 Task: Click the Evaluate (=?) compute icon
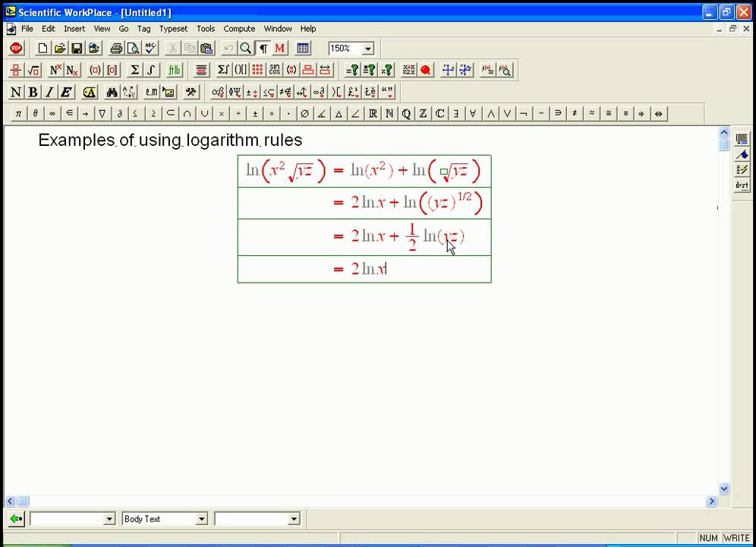point(352,70)
